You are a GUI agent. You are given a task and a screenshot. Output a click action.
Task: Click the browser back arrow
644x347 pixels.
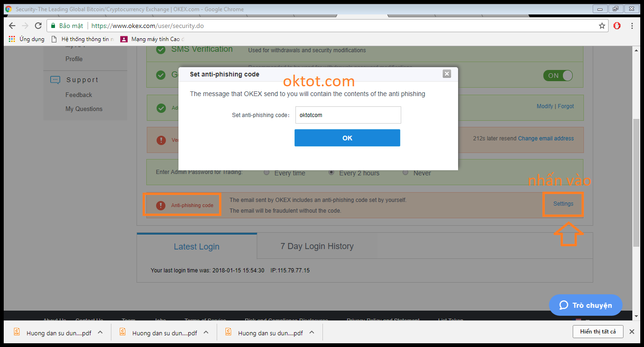12,26
